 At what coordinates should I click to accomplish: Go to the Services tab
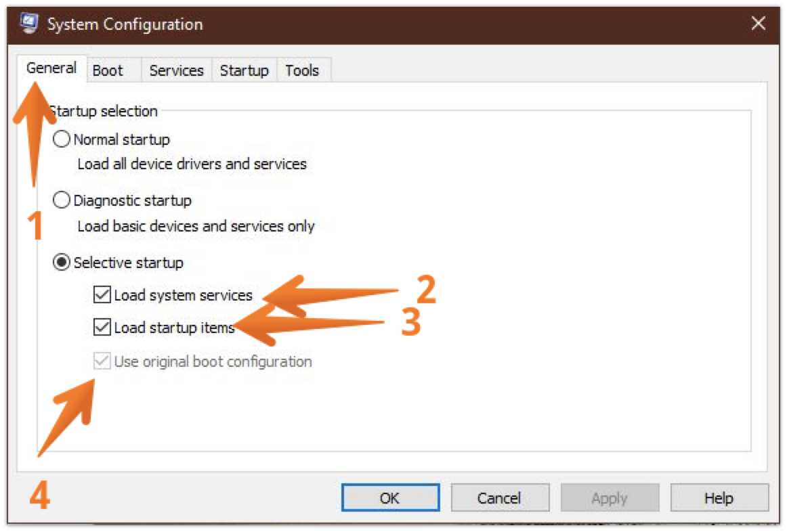coord(176,70)
